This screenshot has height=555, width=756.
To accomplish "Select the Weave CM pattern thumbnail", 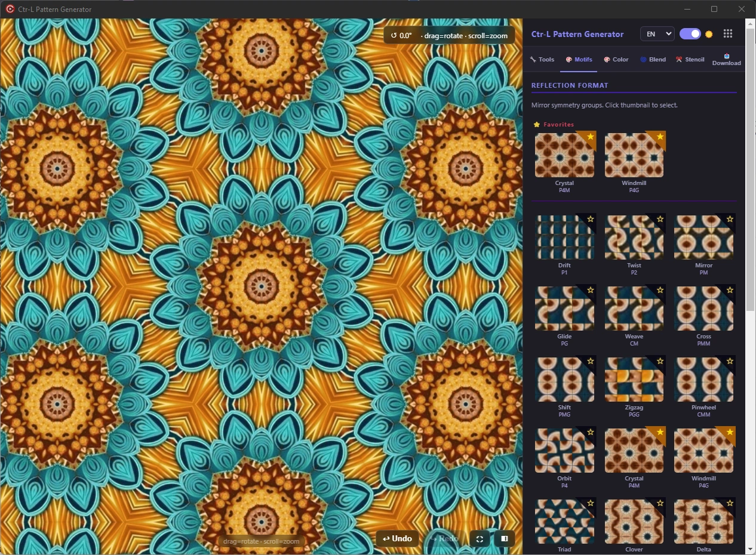I will (x=634, y=309).
